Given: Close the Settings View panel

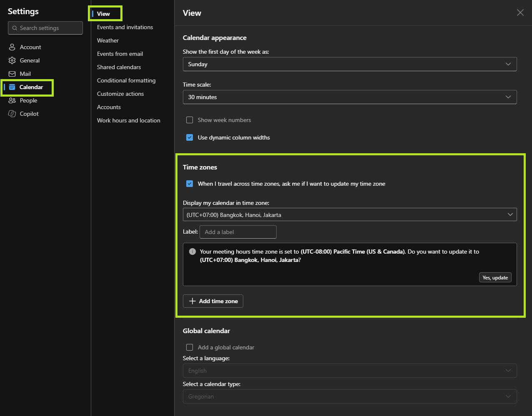Looking at the screenshot, I should [520, 12].
